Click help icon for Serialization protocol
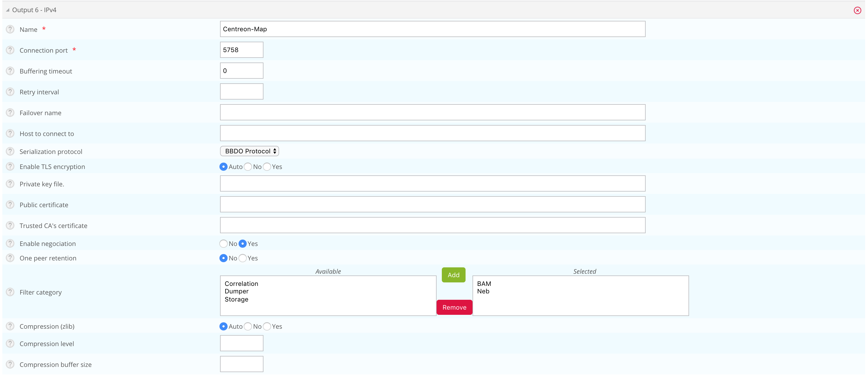Viewport: 868px width, 375px height. click(x=10, y=152)
